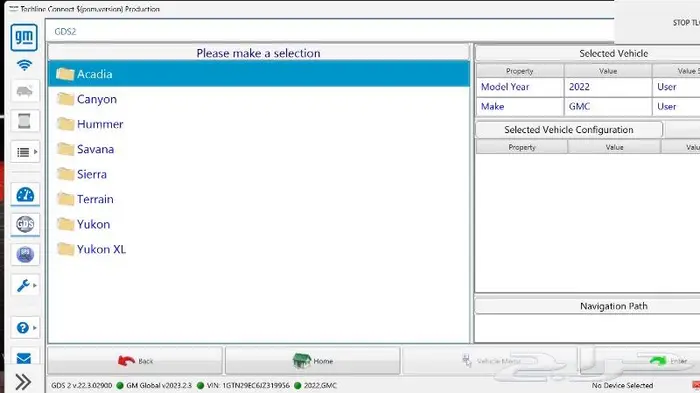Click the GDS 2 version status text
The width and height of the screenshot is (700, 393).
pos(81,385)
